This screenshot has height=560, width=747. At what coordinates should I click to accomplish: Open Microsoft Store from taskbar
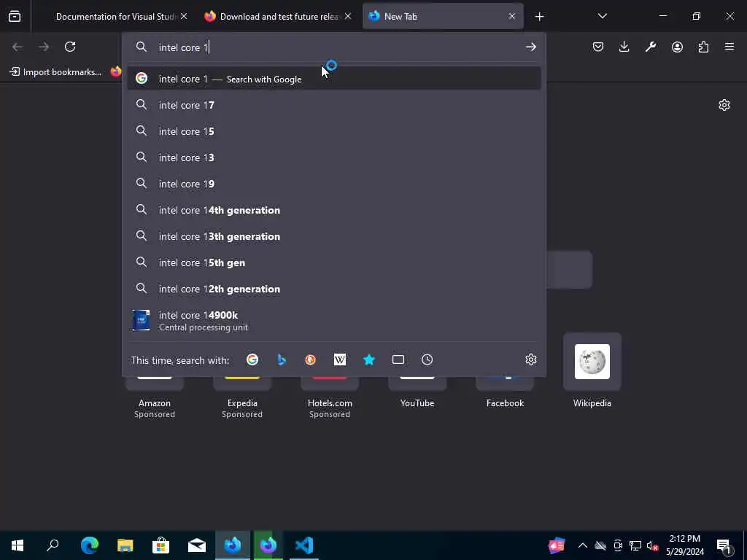pos(161,545)
